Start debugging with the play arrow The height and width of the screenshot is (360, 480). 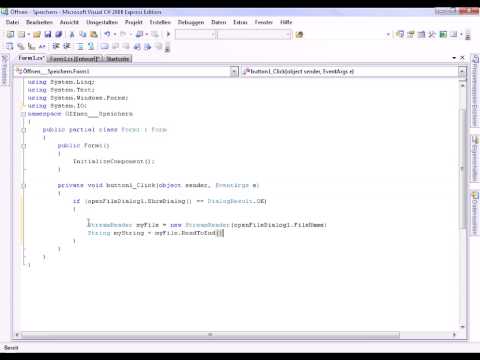(x=168, y=34)
